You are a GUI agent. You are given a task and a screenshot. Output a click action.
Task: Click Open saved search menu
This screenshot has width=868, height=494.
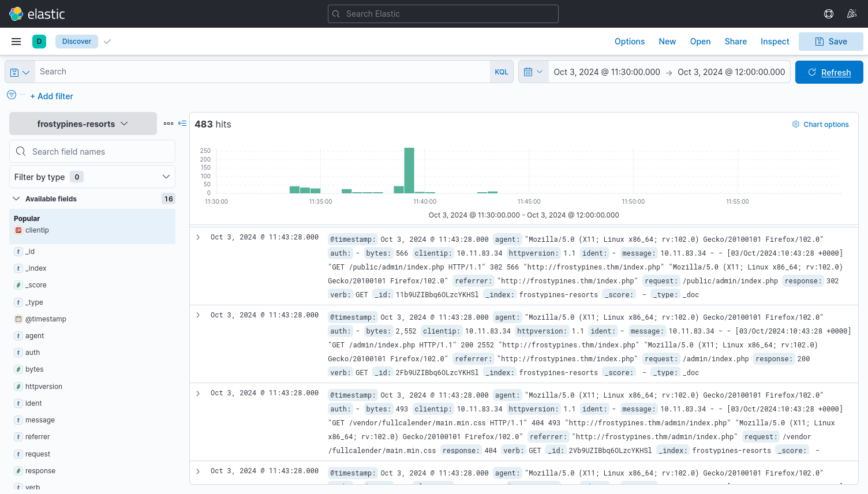click(x=700, y=42)
